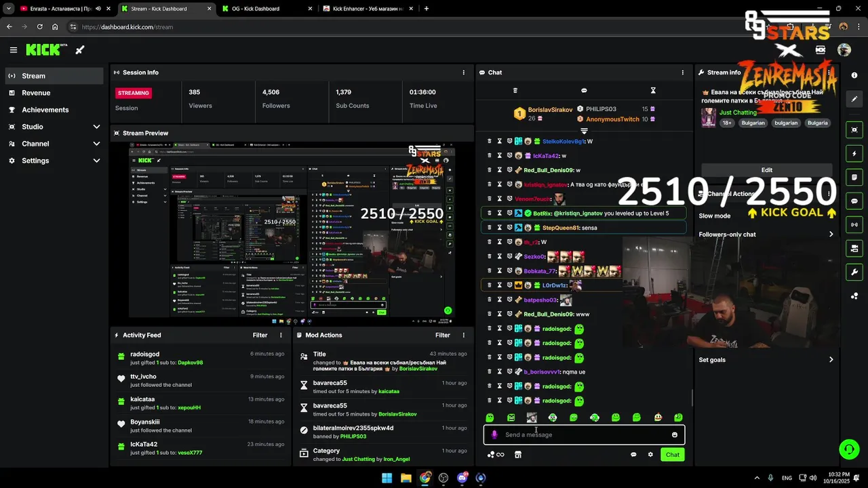Open the Chat panel options menu
868x488 pixels.
[x=683, y=73]
